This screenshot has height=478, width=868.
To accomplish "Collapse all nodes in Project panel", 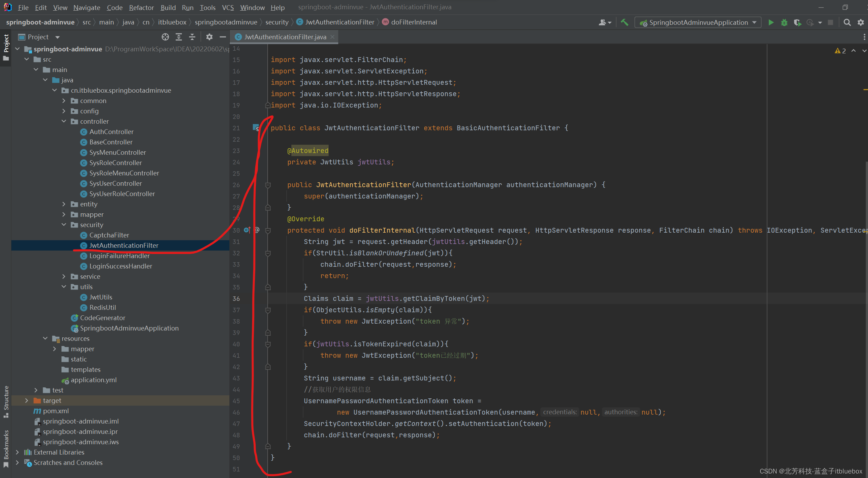I will [x=192, y=37].
